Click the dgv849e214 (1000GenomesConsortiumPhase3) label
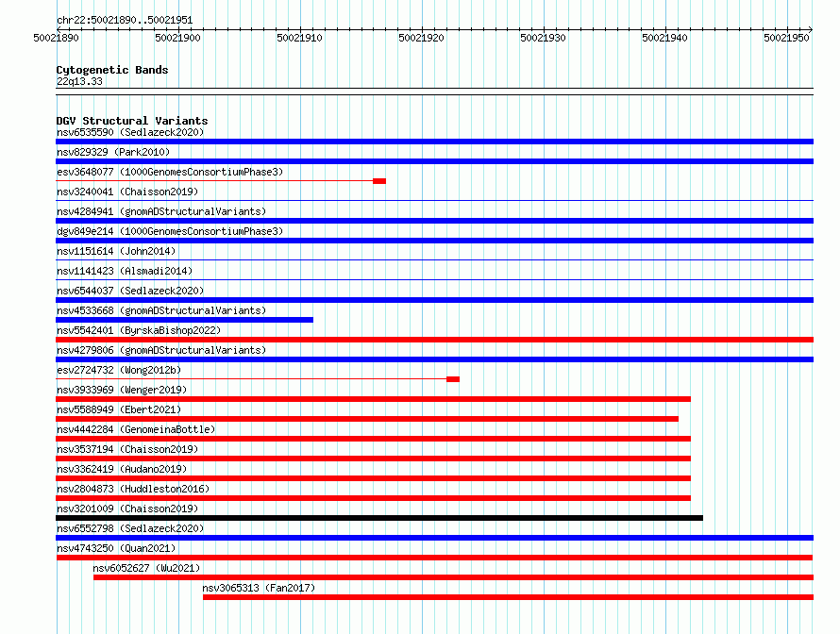Image resolution: width=840 pixels, height=634 pixels. [x=170, y=231]
